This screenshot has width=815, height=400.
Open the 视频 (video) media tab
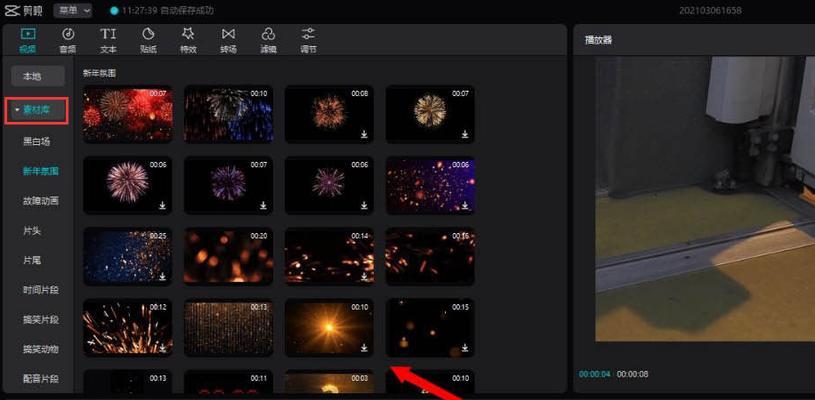click(28, 41)
